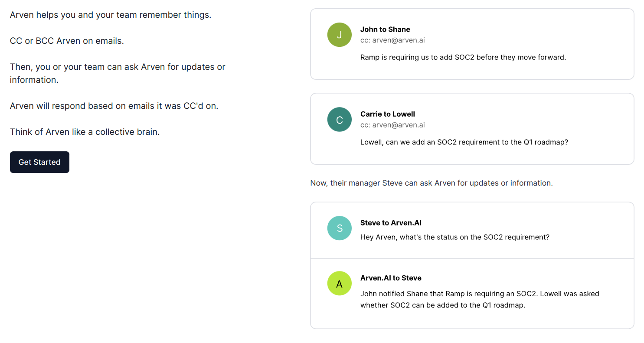Click Carrie's teal C avatar
644x343 pixels.
tap(340, 120)
